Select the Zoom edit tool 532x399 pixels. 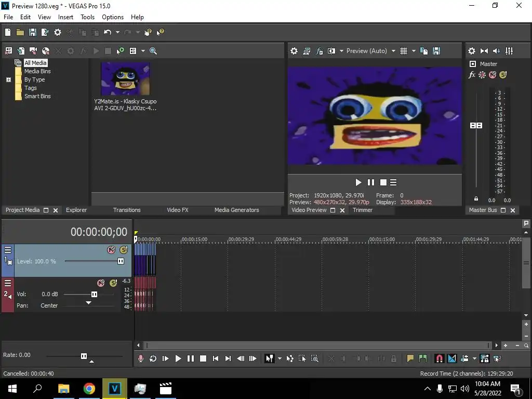(314, 358)
